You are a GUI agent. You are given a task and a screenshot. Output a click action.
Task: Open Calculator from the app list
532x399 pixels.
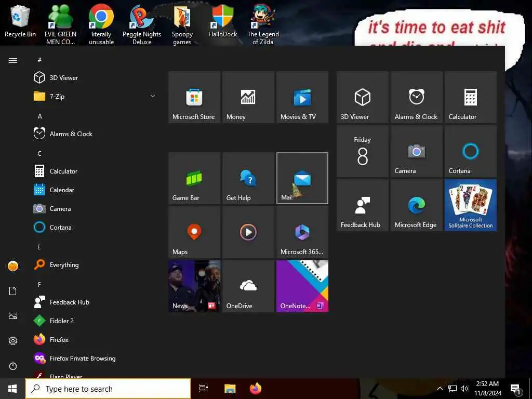95,171
